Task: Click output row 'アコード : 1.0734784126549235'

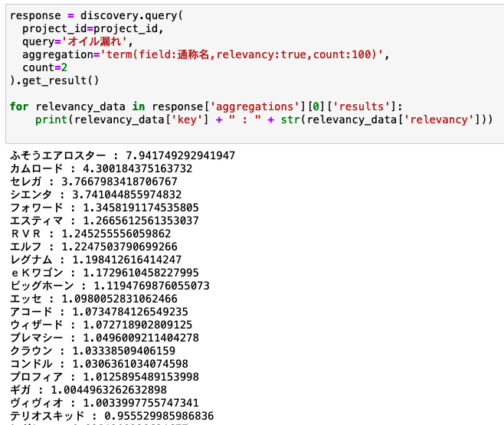Action: (x=99, y=312)
